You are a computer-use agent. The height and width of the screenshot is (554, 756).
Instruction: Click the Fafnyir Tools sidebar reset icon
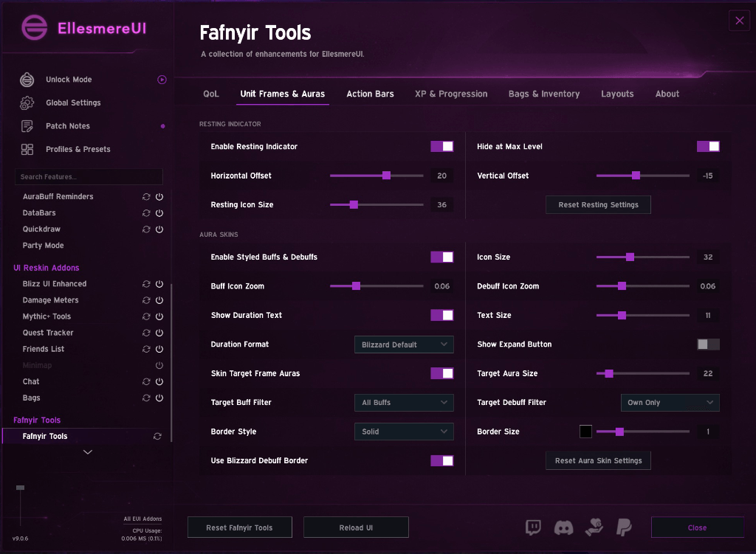click(x=157, y=436)
